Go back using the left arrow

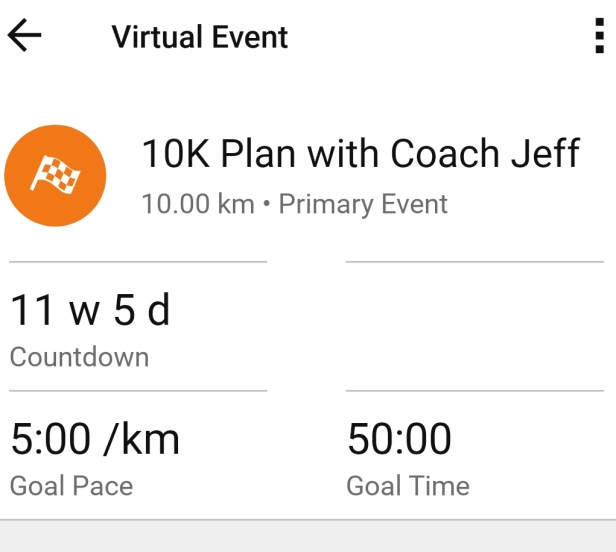[x=25, y=36]
